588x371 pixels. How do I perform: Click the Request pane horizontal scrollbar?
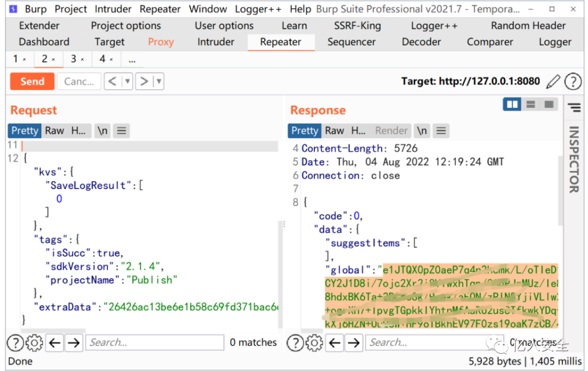click(53, 331)
